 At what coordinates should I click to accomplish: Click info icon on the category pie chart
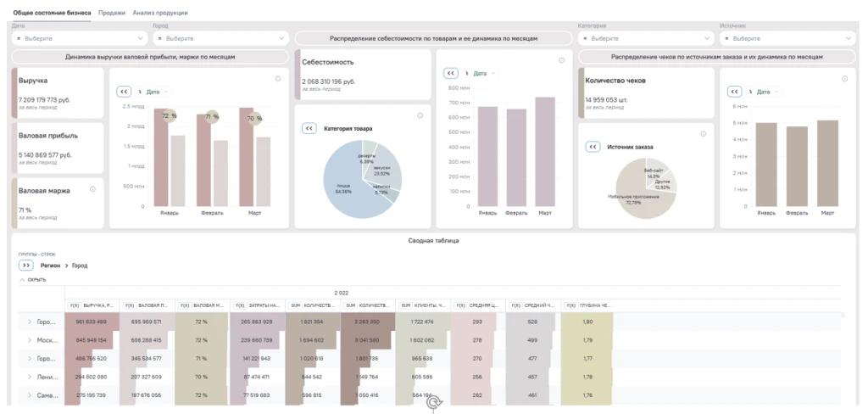pos(420,116)
